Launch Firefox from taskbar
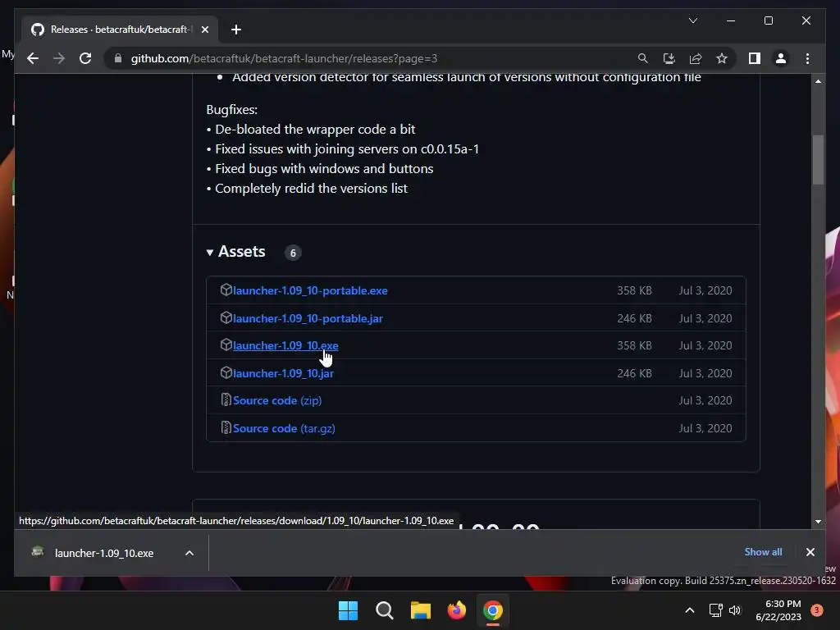Image resolution: width=840 pixels, height=630 pixels. click(x=457, y=610)
